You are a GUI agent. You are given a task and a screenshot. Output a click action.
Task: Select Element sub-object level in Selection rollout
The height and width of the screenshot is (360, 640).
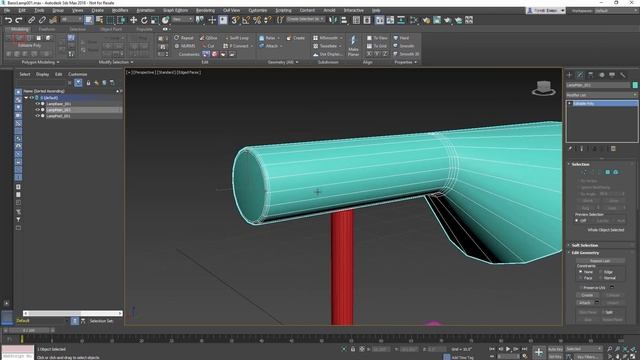click(616, 172)
